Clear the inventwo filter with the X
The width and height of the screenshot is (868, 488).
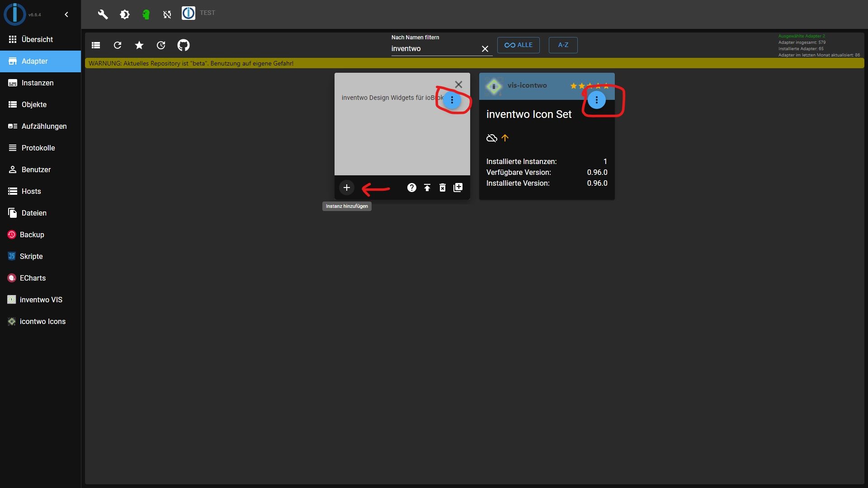[485, 49]
